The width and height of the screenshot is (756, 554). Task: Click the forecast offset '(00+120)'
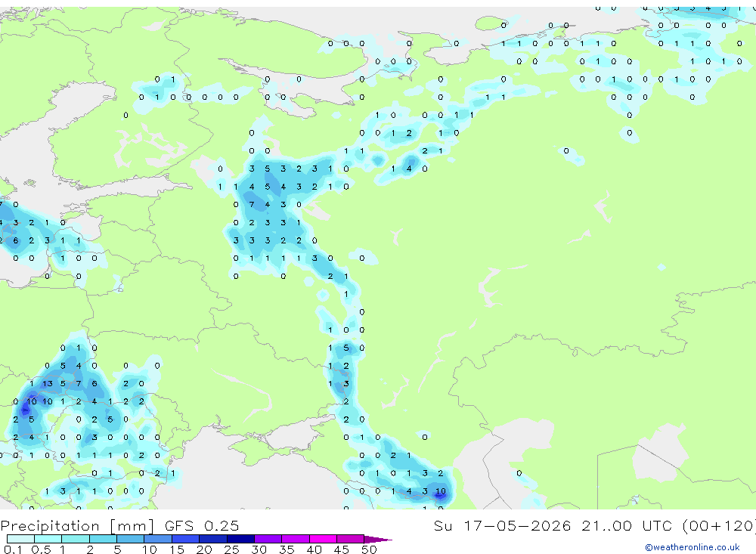click(x=720, y=525)
